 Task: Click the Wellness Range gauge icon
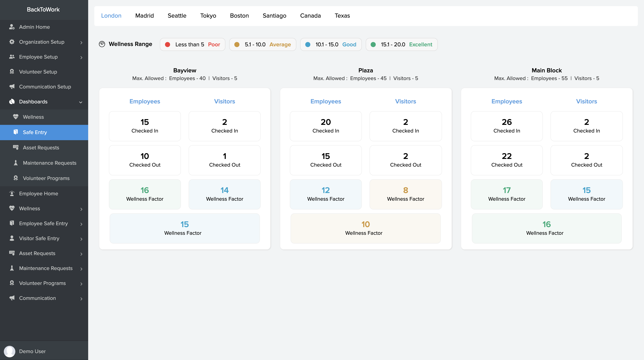point(102,44)
